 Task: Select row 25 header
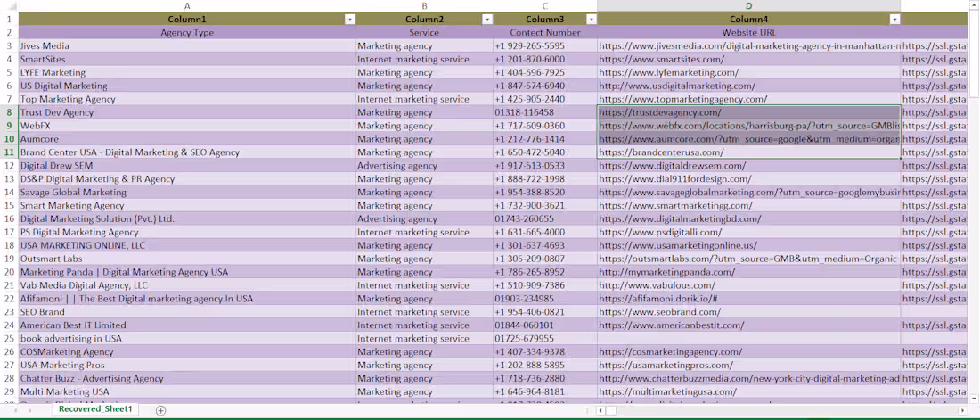[x=10, y=339]
